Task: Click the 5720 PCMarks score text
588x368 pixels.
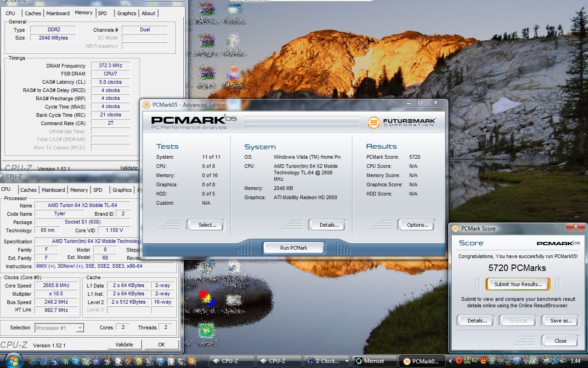Action: click(x=517, y=268)
